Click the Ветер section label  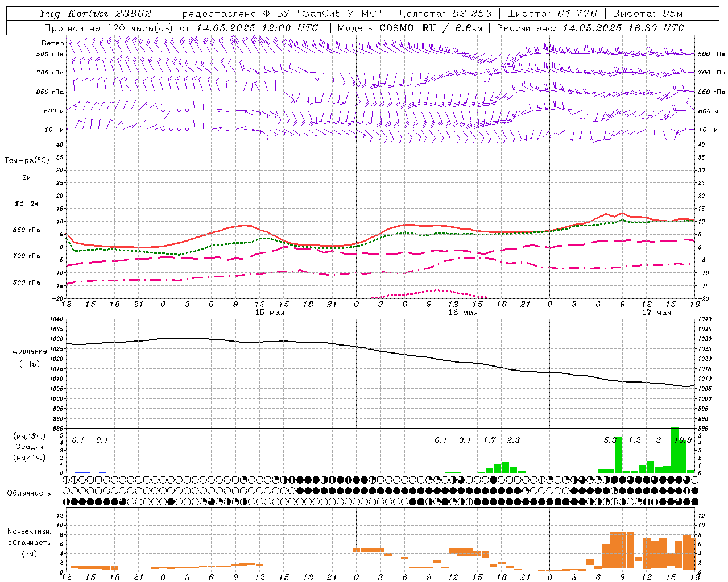52,43
